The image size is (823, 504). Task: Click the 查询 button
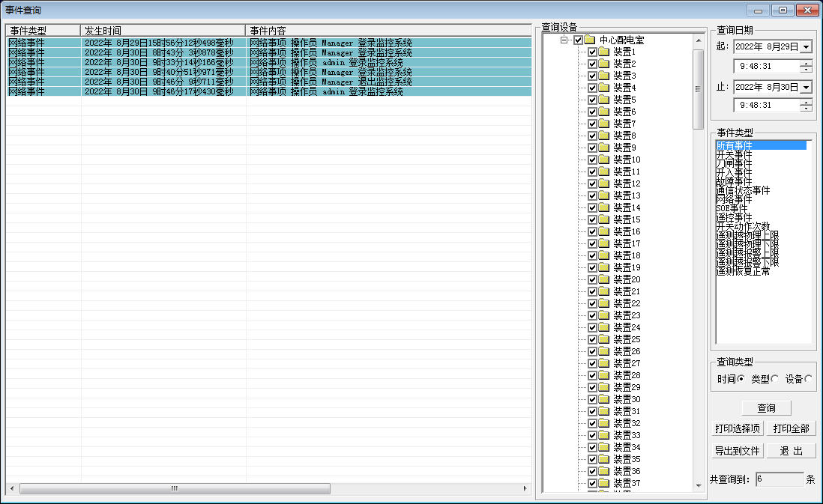[x=766, y=408]
